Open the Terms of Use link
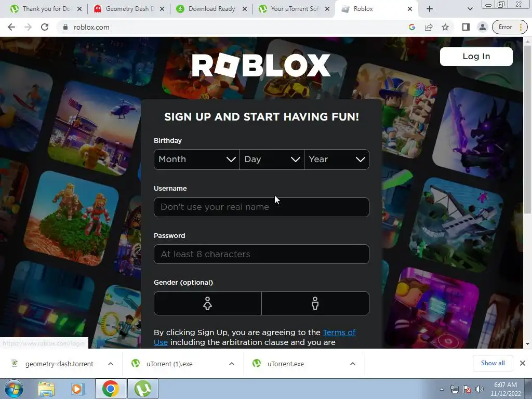Screen dimensions: 532x399 (x=339, y=332)
